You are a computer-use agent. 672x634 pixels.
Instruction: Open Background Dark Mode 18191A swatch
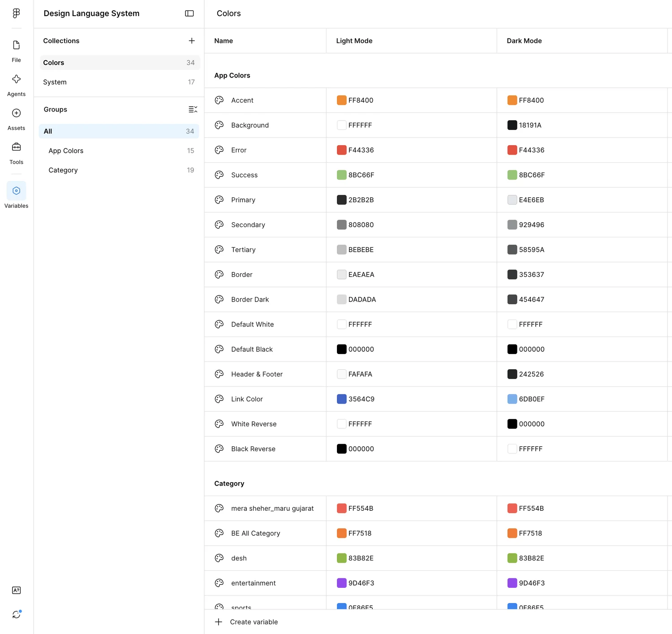coord(512,125)
